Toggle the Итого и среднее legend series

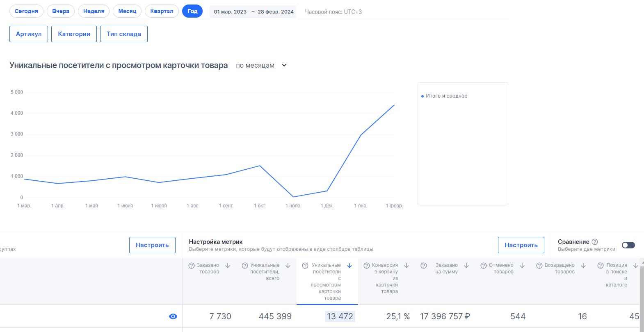click(x=444, y=96)
